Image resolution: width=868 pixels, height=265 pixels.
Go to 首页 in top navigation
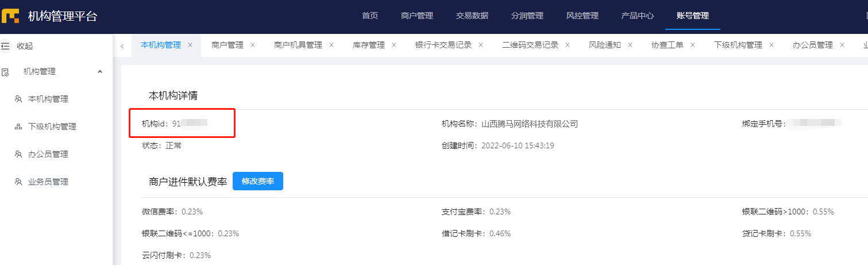tap(370, 16)
